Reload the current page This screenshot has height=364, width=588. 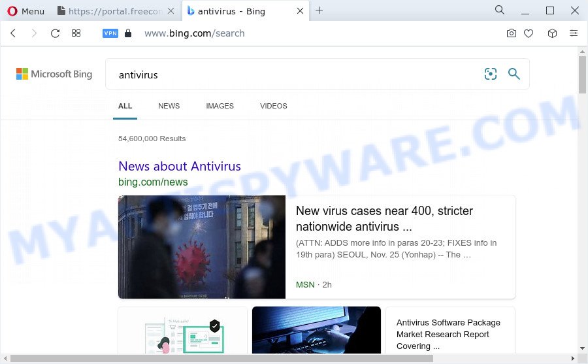pyautogui.click(x=55, y=33)
